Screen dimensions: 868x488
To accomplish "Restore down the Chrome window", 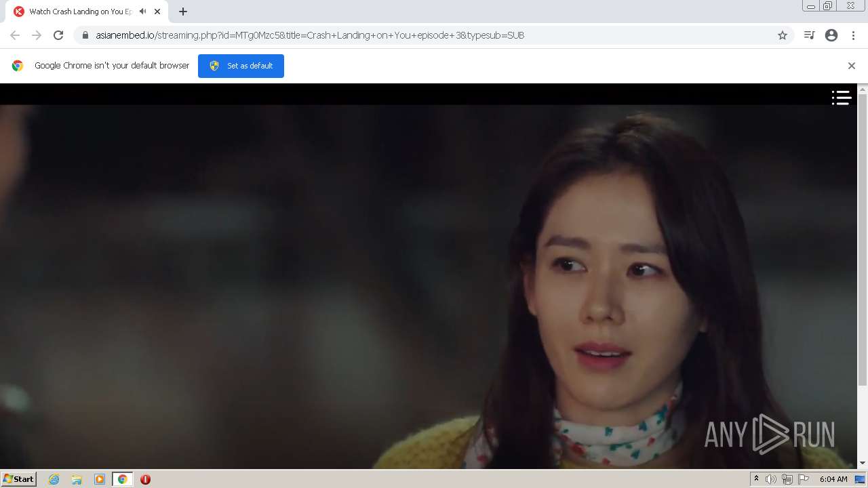I will coord(828,6).
